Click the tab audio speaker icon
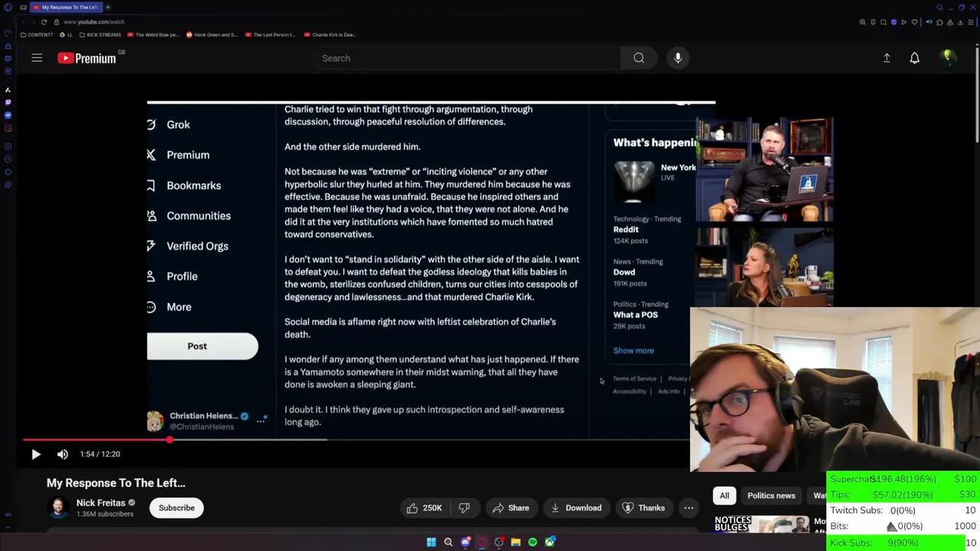The width and height of the screenshot is (980, 551). coord(929,22)
